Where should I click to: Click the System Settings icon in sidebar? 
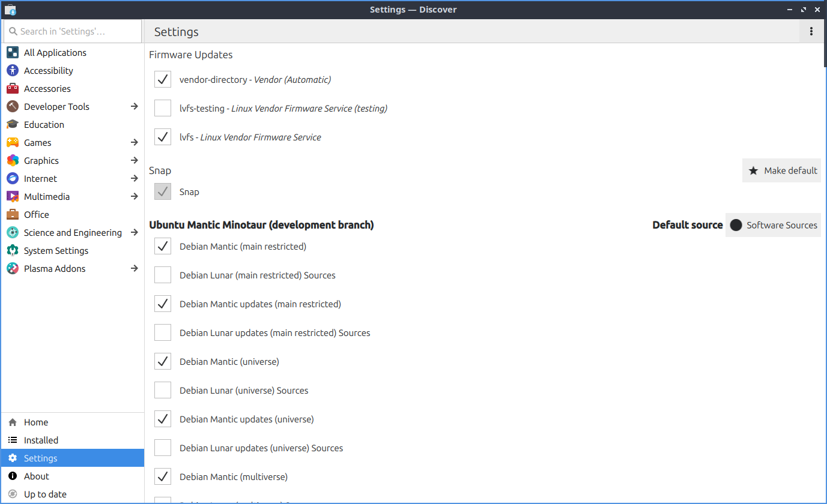[13, 251]
